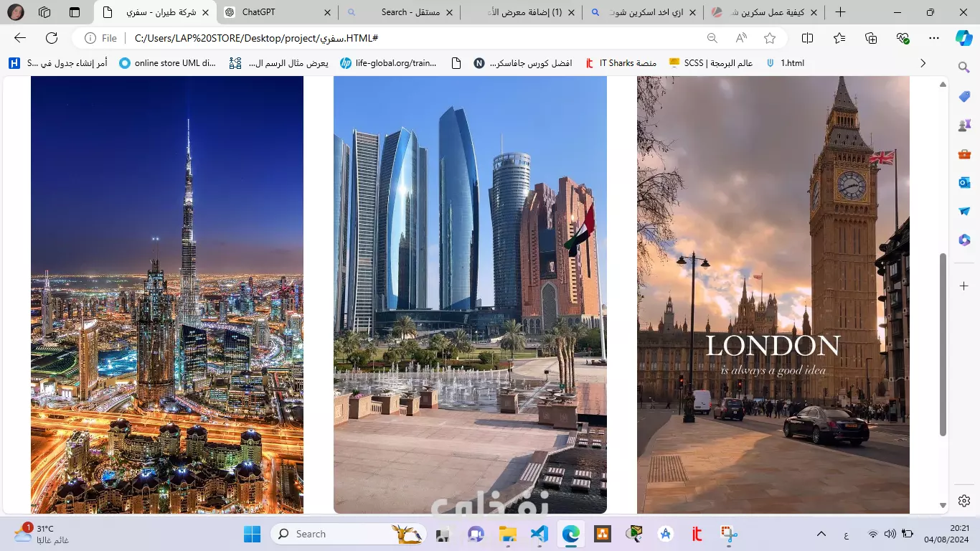Click the taskbar Search box
The width and height of the screenshot is (980, 551).
pyautogui.click(x=348, y=534)
